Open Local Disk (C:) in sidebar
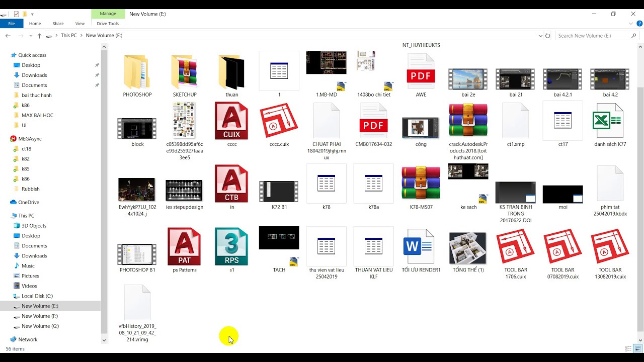 [x=37, y=296]
